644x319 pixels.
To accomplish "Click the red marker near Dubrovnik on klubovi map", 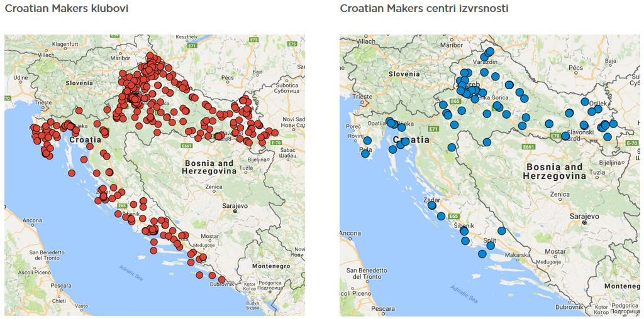I will [x=222, y=279].
